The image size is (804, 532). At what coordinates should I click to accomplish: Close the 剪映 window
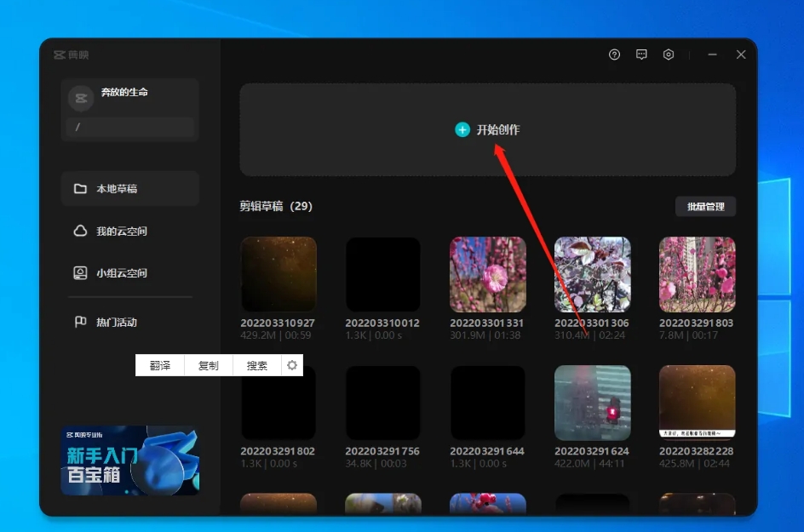tap(741, 54)
